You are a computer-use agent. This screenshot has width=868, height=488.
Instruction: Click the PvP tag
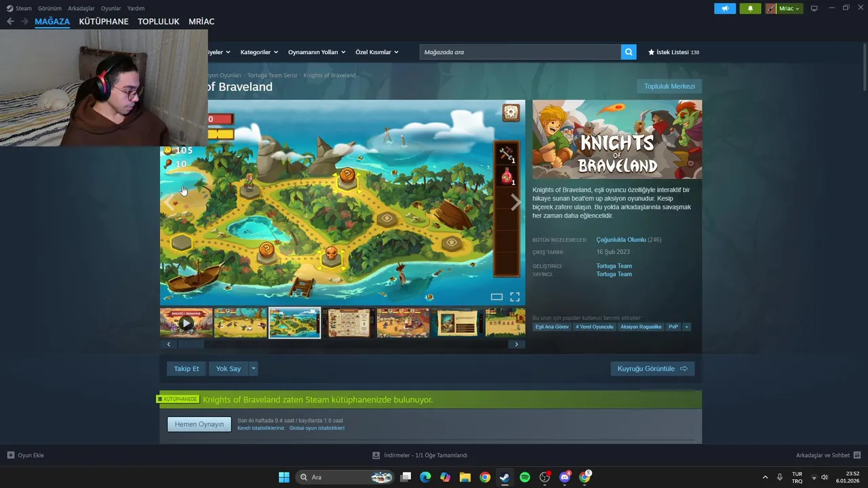click(673, 327)
